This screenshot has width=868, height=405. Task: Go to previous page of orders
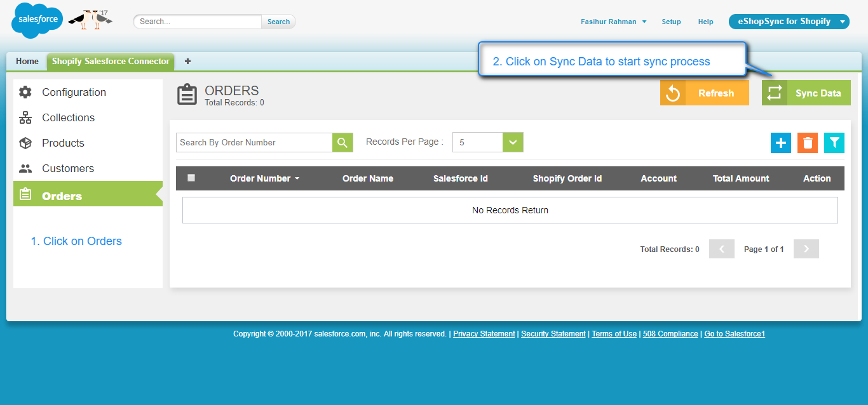722,249
